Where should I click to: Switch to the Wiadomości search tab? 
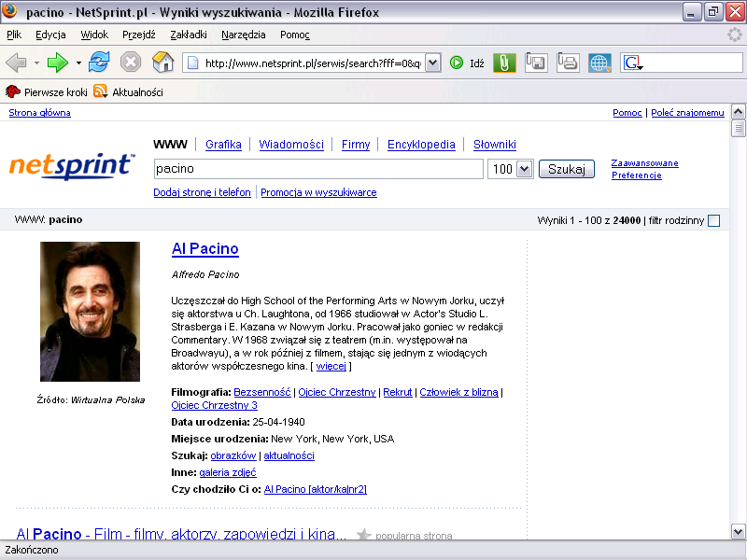[x=291, y=145]
